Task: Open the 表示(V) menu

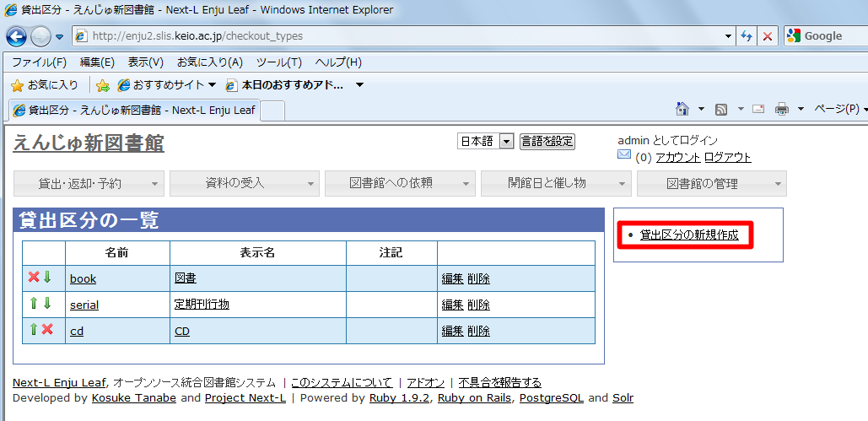Action: click(x=146, y=62)
